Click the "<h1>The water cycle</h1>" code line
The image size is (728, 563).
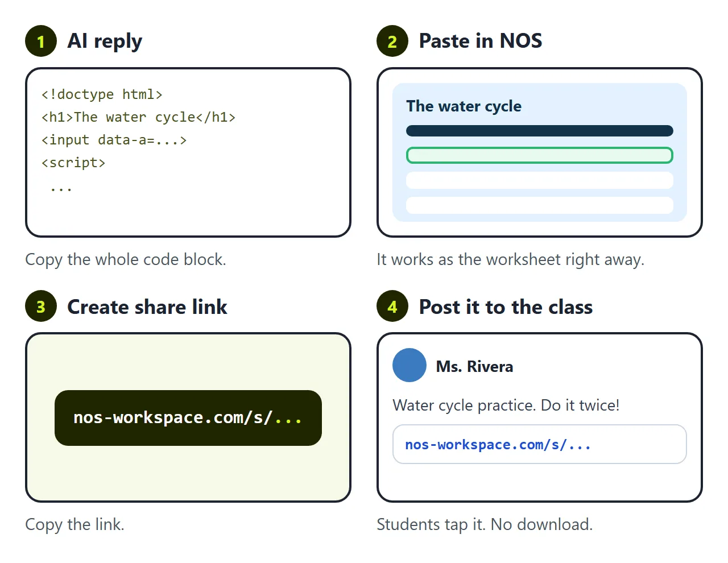point(138,117)
